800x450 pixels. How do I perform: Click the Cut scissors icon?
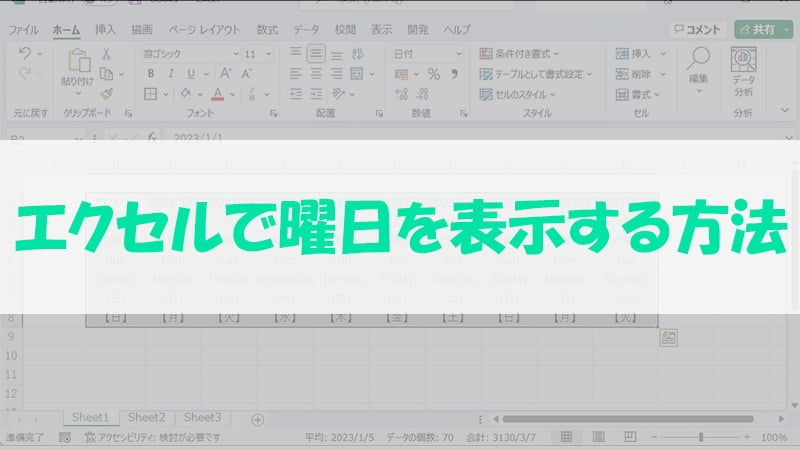(106, 54)
